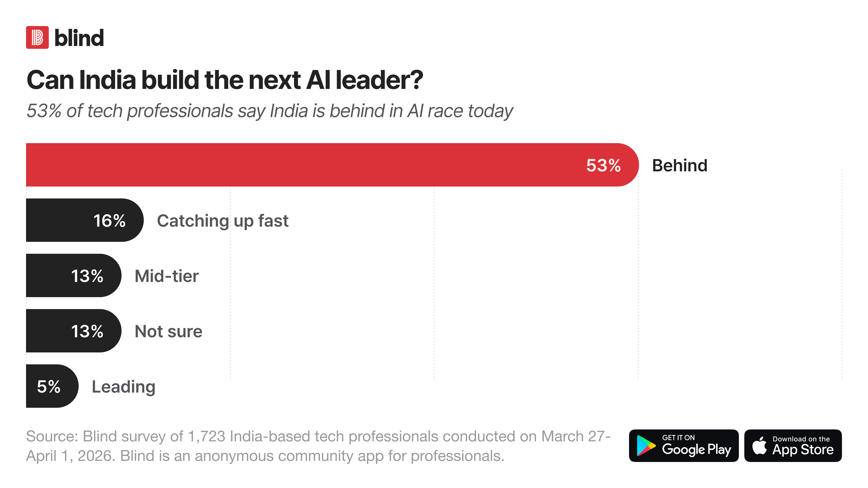The width and height of the screenshot is (868, 488).
Task: Open the Get it on Google Play badge
Action: click(683, 445)
